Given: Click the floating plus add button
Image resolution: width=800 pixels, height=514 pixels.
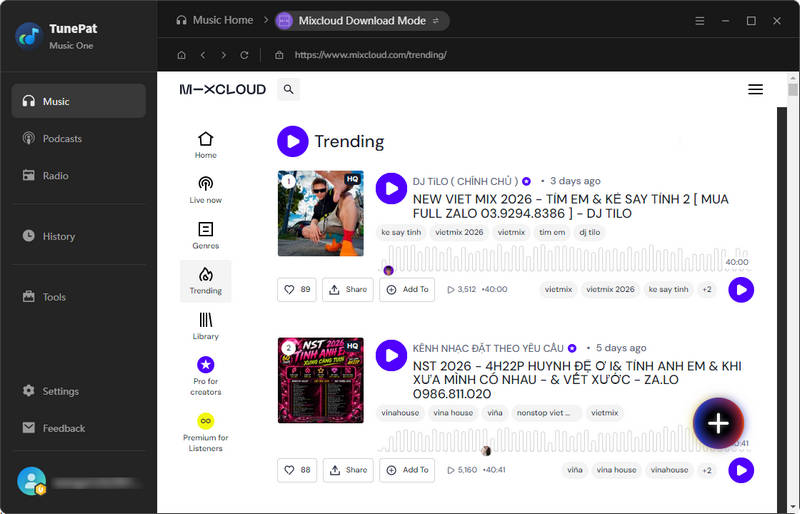Looking at the screenshot, I should click(x=718, y=423).
